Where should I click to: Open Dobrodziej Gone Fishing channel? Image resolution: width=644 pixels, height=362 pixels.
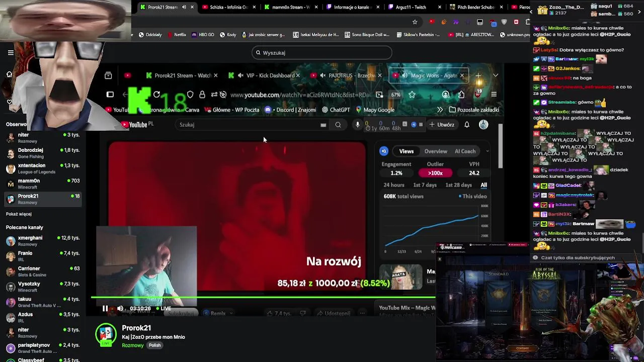[43, 153]
